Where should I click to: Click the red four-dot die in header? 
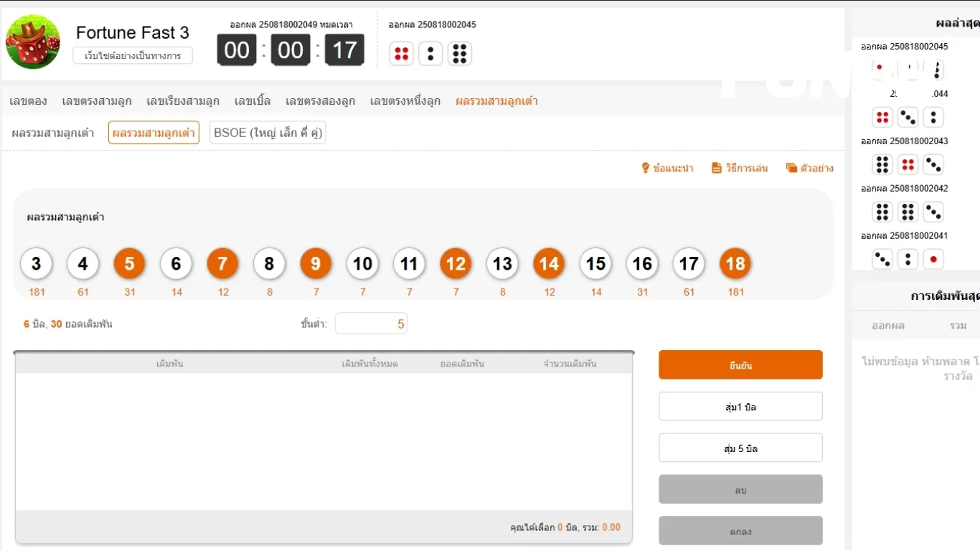(401, 54)
